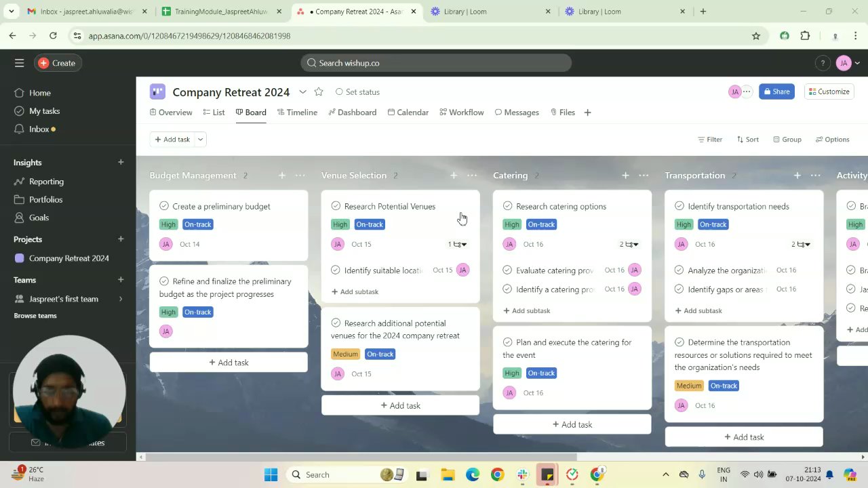
Task: Click Add subtask under Research Potential Venues
Action: point(355,291)
